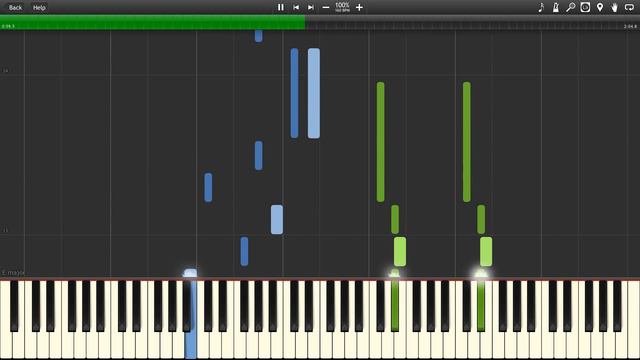Open the sheet music note icon

tap(541, 7)
